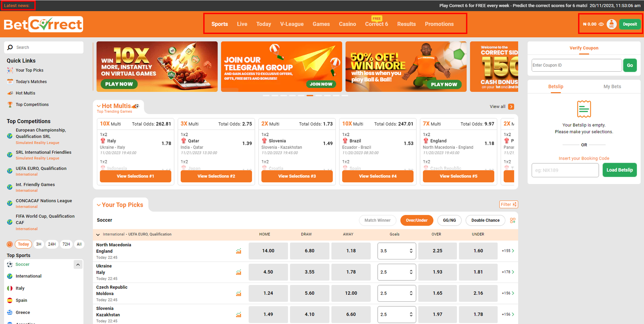Screen dimensions: 644x324
Task: Enable the GG/NG market filter
Action: click(449, 220)
